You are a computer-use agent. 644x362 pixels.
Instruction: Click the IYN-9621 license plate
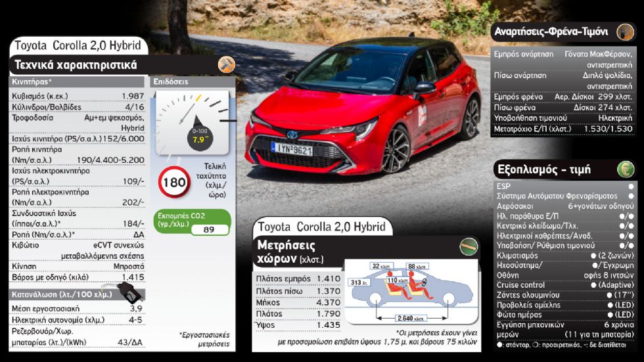coord(292,149)
